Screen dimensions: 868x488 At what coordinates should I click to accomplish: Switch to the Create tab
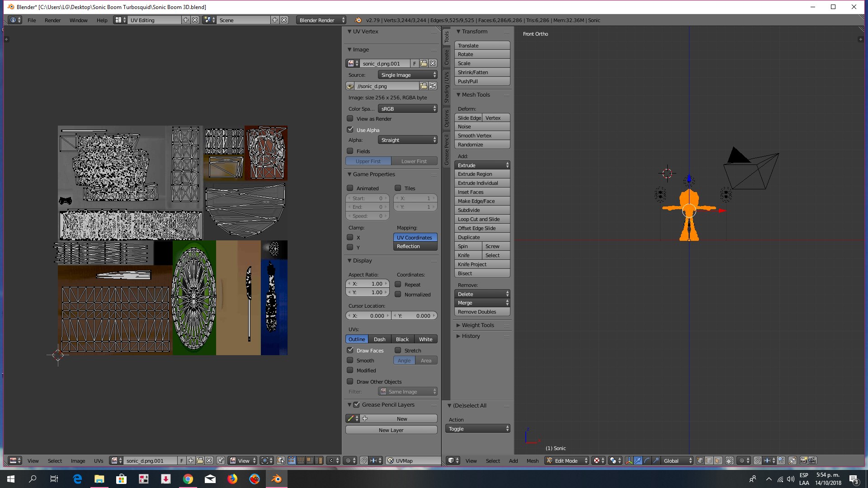(447, 57)
